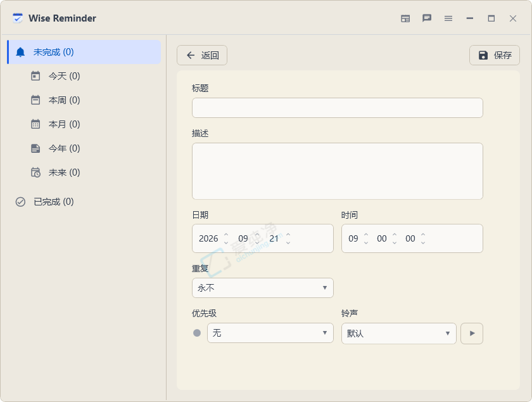Open the 优先级 priority dropdown showing 无
The height and width of the screenshot is (402, 532).
pyautogui.click(x=270, y=333)
